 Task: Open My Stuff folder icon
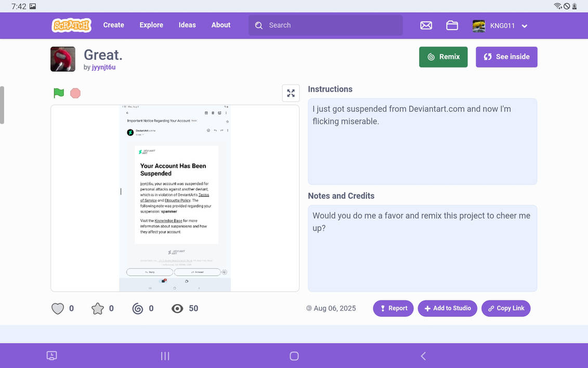click(x=452, y=26)
